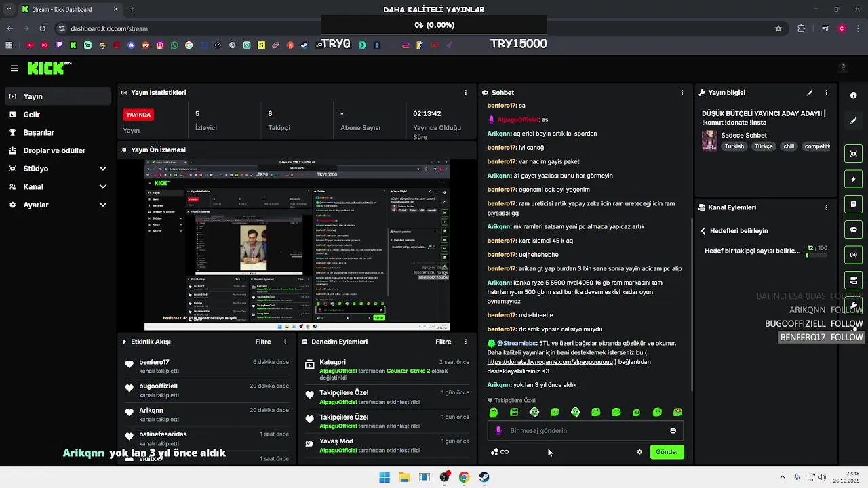Expand the Stüdyo sidebar section

click(57, 169)
